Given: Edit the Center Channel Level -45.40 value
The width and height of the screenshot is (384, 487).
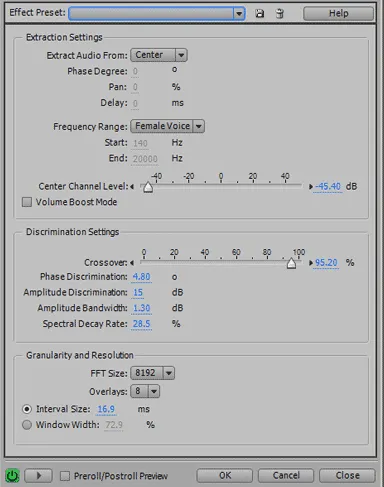Looking at the screenshot, I should coord(328,186).
